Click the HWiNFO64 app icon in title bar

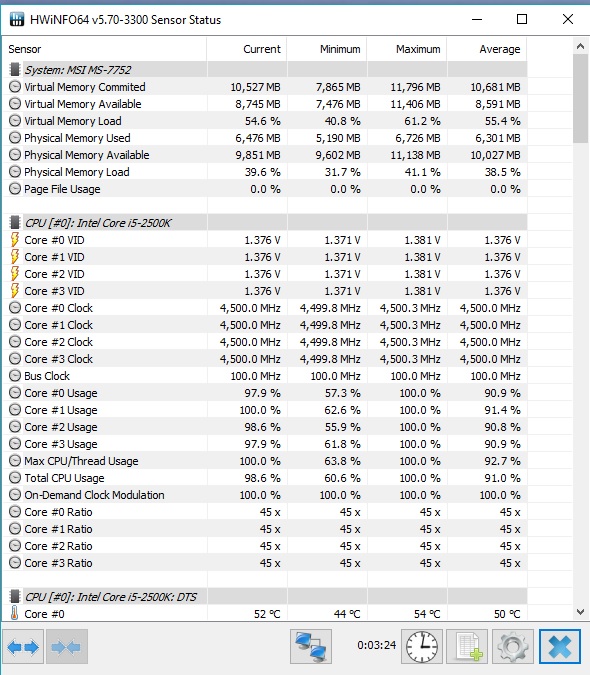tap(17, 19)
